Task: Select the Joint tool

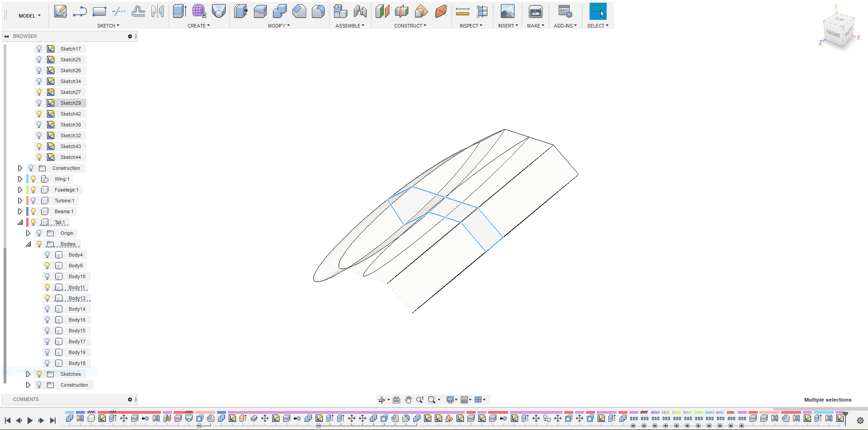Action: click(x=360, y=11)
